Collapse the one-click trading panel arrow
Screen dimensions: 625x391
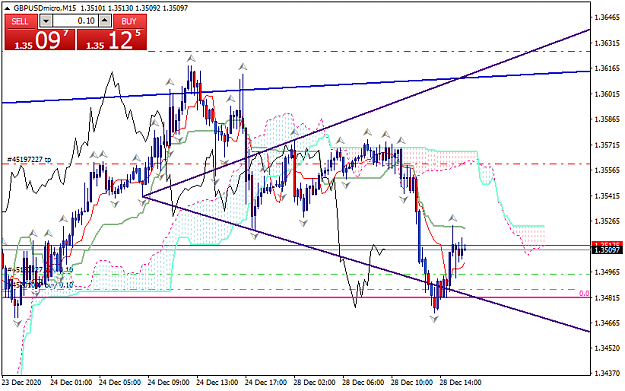8,8
